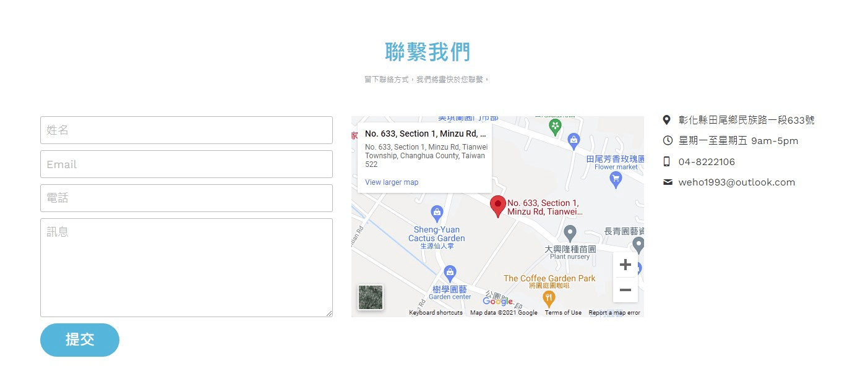Toggle satellite view with the map thumbnail
868x387 pixels.
pos(370,297)
